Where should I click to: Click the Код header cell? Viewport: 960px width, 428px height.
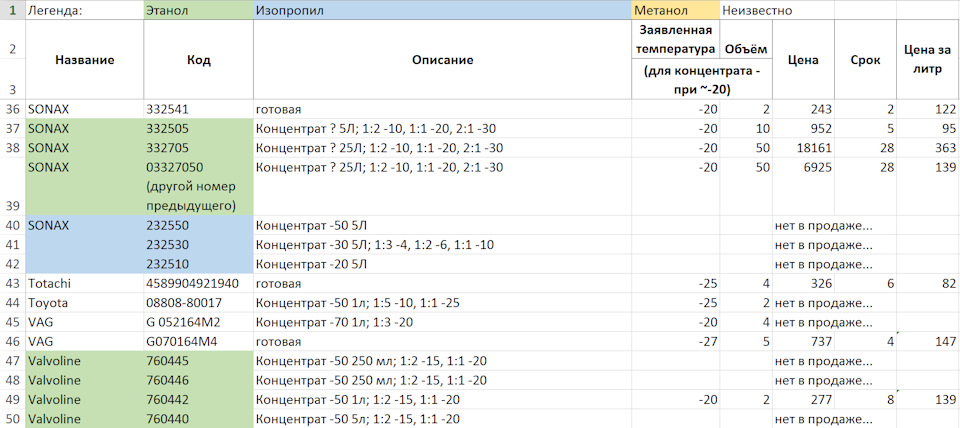click(x=198, y=60)
